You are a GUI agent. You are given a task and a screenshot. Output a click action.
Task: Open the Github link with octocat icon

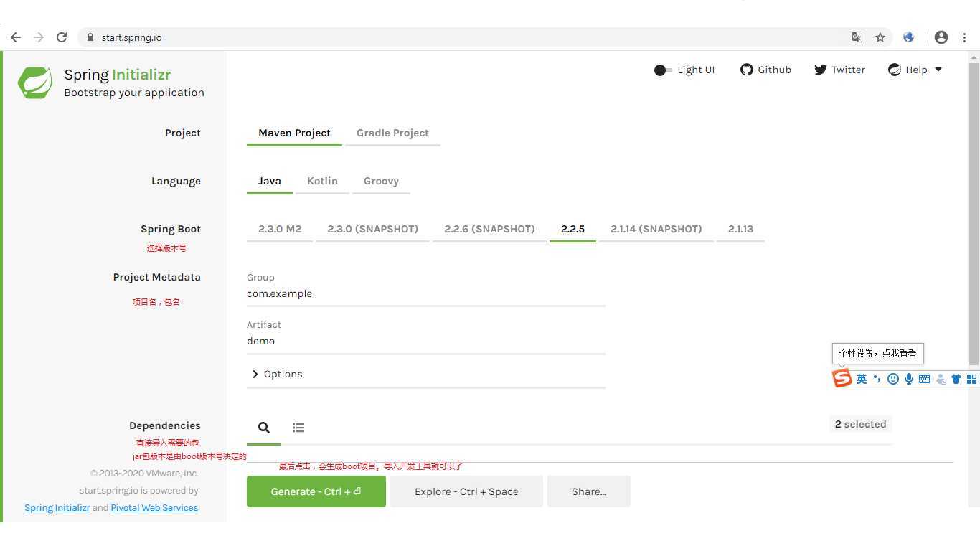tap(765, 70)
